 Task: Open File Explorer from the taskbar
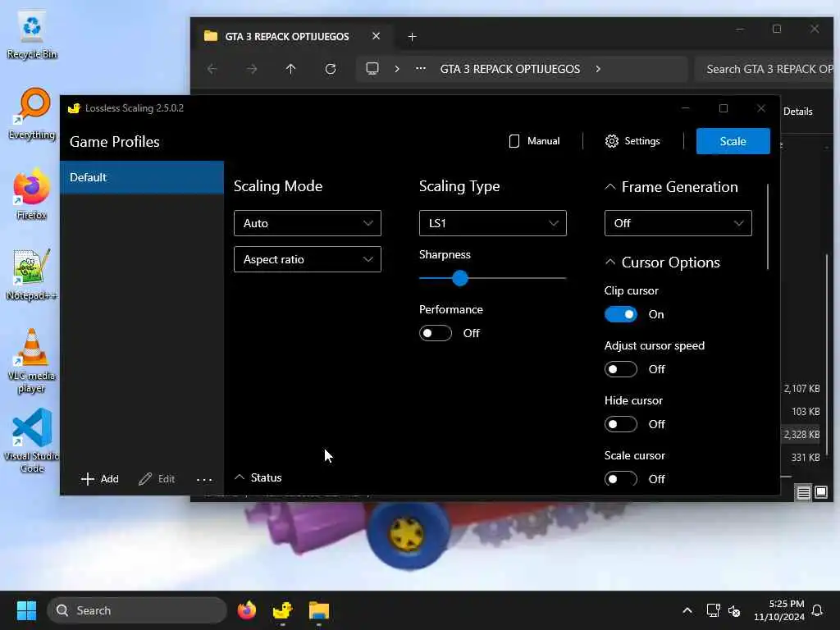[x=319, y=610]
